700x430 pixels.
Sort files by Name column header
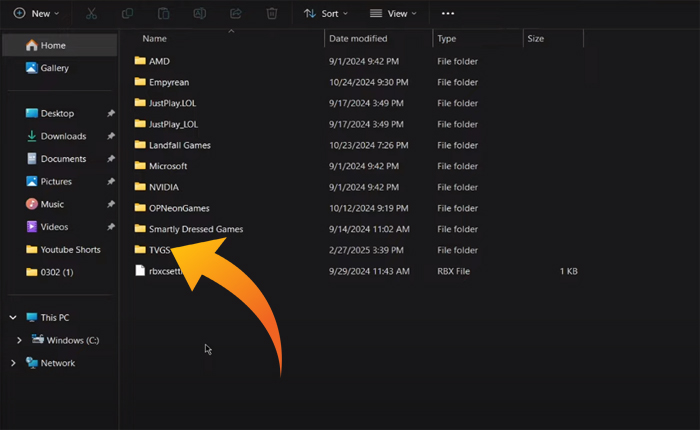(x=154, y=39)
